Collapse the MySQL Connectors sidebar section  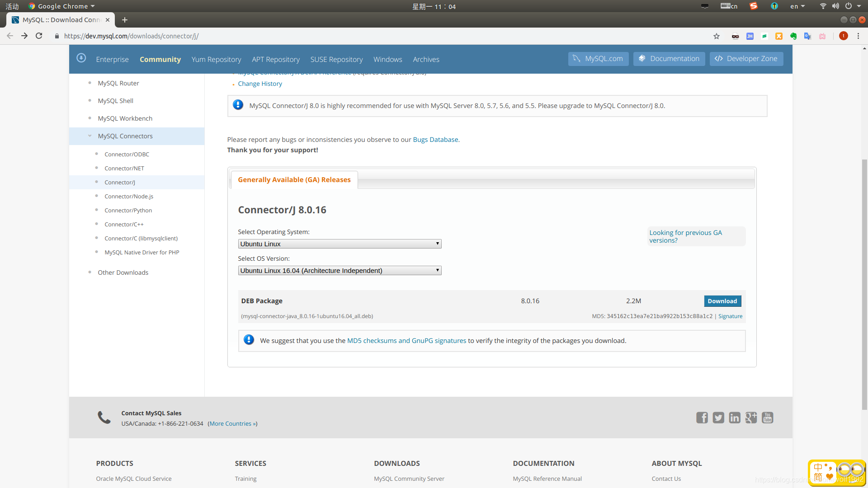coord(90,136)
